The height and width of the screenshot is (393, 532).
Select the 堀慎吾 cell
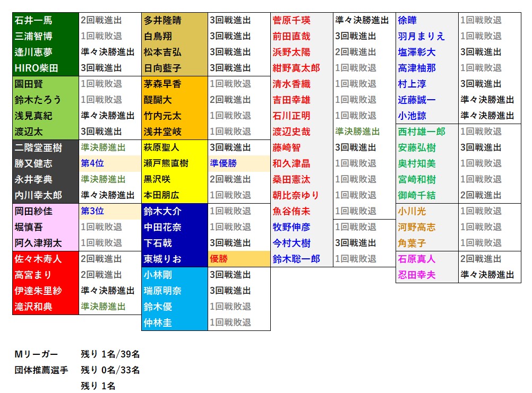tap(46, 228)
